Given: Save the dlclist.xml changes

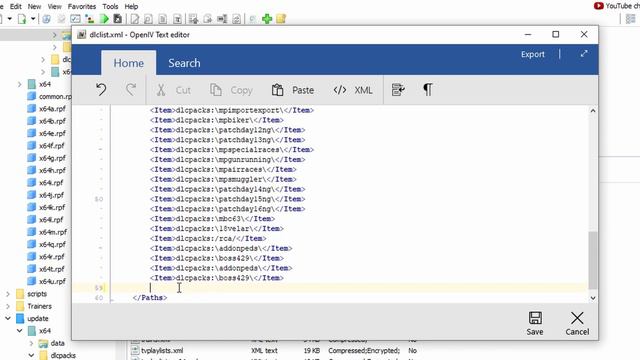Looking at the screenshot, I should pos(535,323).
